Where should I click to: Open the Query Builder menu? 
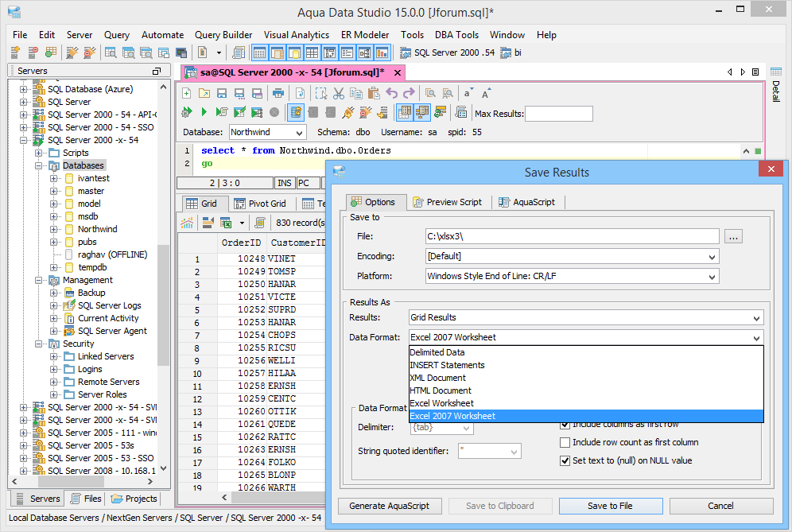223,35
